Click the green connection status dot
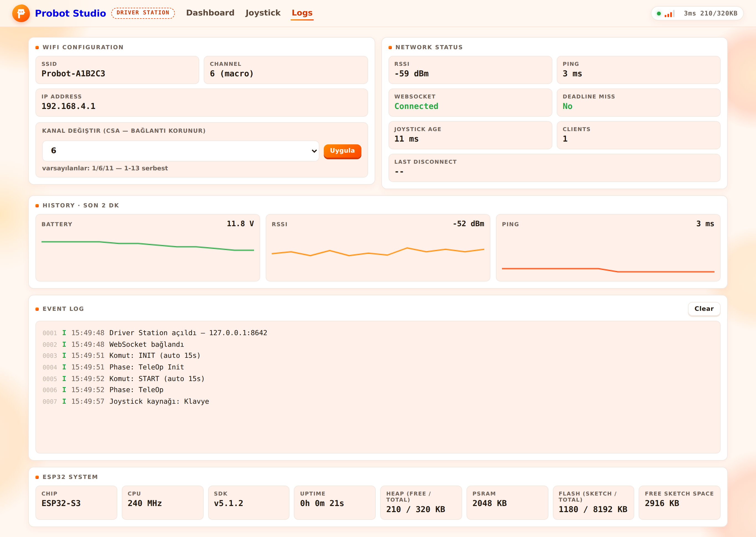Viewport: 756px width, 537px height. (659, 14)
